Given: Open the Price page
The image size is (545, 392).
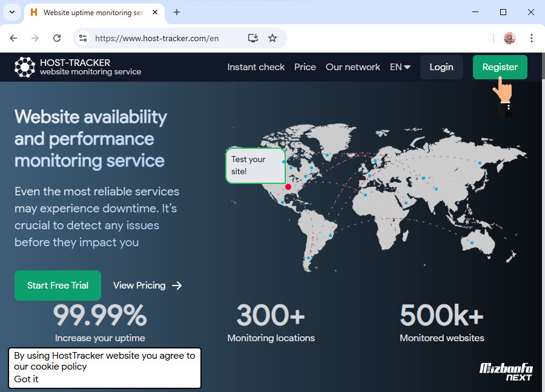Looking at the screenshot, I should [305, 67].
